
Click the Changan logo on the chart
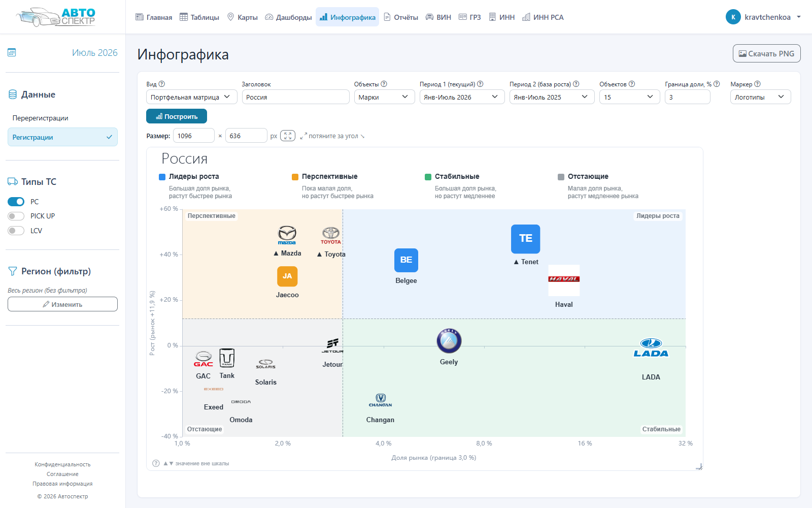pos(381,400)
